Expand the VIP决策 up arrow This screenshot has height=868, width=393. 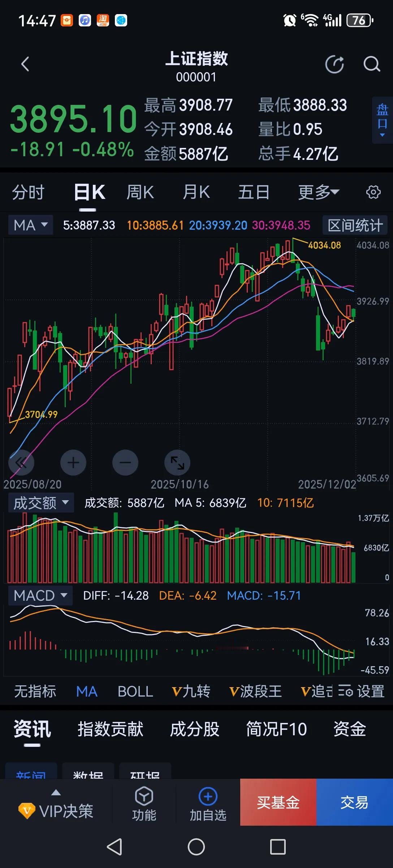[56, 793]
